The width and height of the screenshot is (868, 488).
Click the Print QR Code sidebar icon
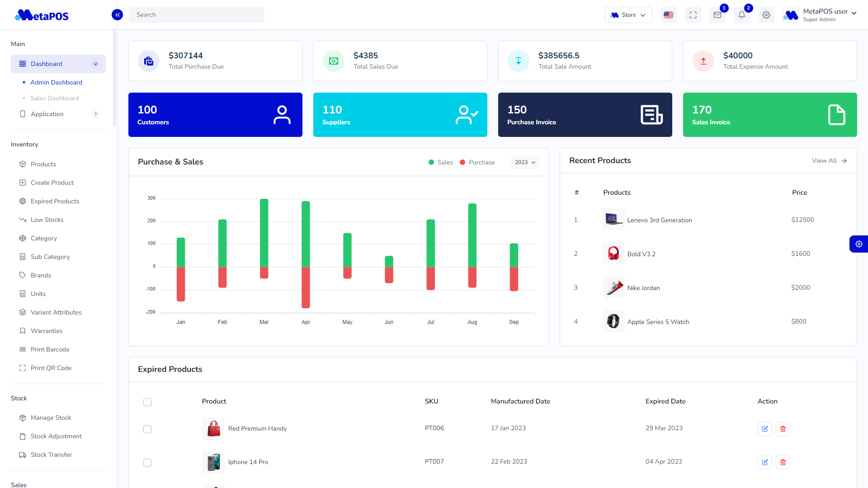point(23,368)
